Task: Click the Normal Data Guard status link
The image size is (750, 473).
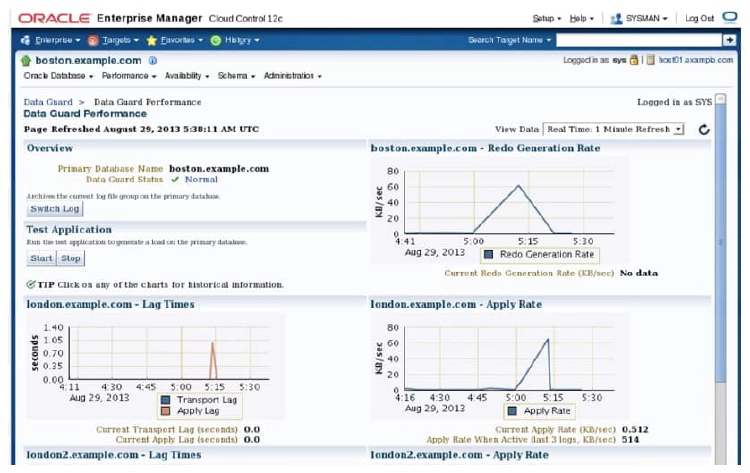Action: tap(201, 179)
